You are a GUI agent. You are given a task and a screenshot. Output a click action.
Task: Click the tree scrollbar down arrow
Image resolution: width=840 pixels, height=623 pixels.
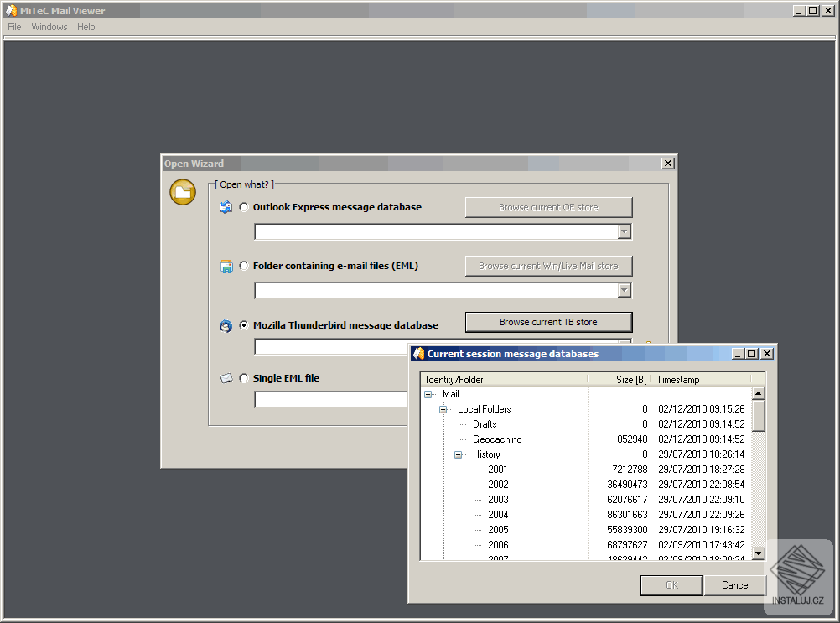tap(759, 553)
